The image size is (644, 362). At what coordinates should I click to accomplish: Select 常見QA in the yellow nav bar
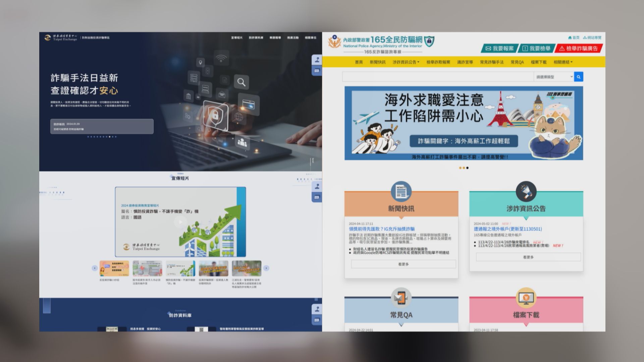pos(517,62)
